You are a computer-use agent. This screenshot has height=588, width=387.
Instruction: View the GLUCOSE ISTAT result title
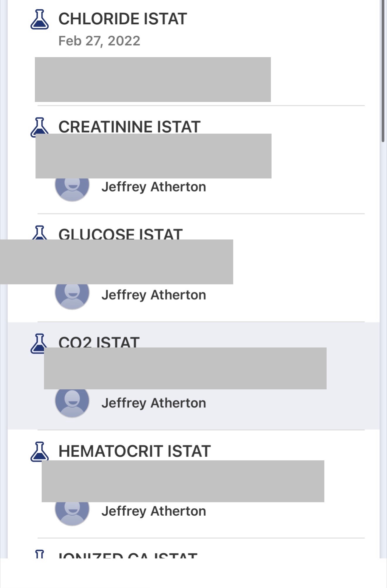coord(120,234)
